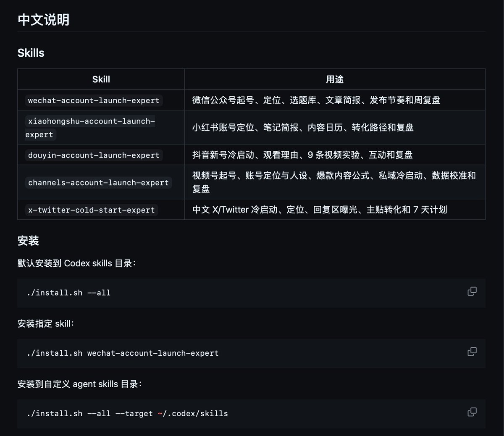Click the '用途' table column header
The image size is (504, 436).
(335, 79)
